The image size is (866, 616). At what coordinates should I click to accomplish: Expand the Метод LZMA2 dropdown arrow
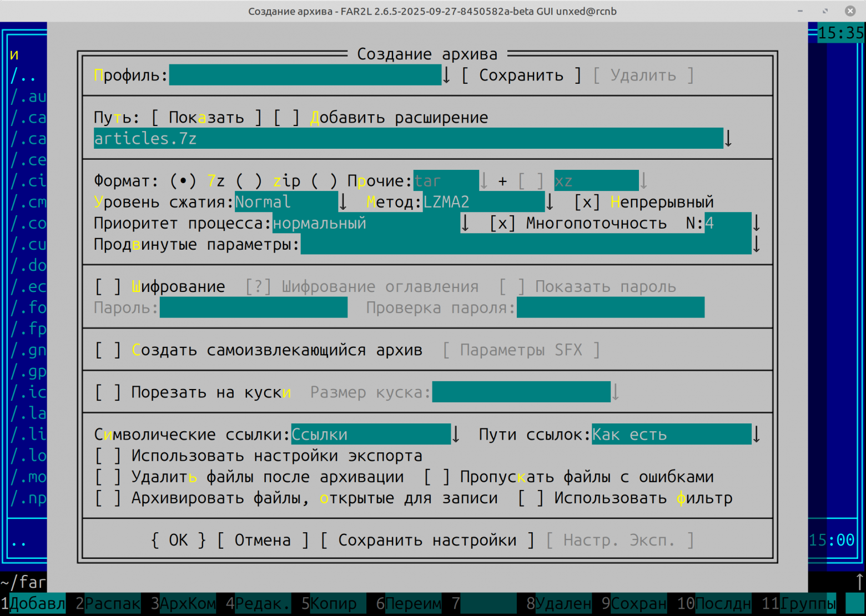(550, 202)
